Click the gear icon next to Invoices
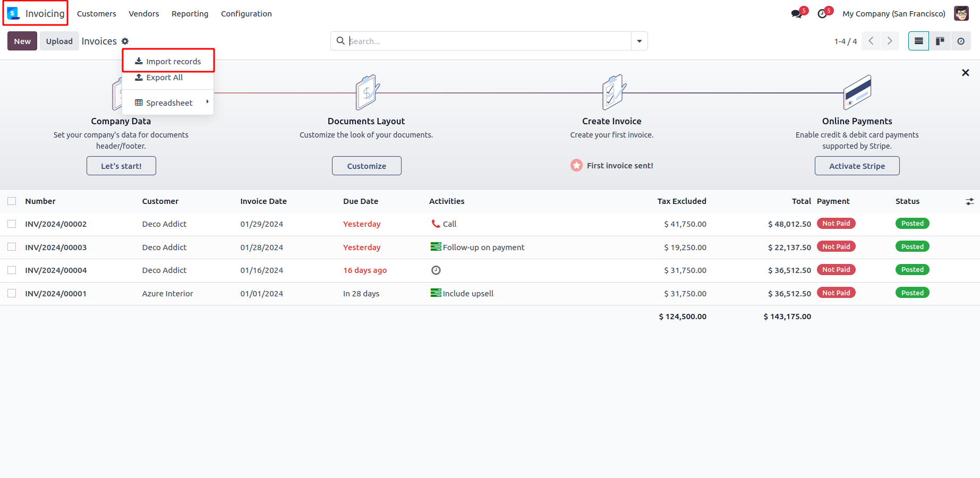Image resolution: width=980 pixels, height=478 pixels. [x=125, y=41]
